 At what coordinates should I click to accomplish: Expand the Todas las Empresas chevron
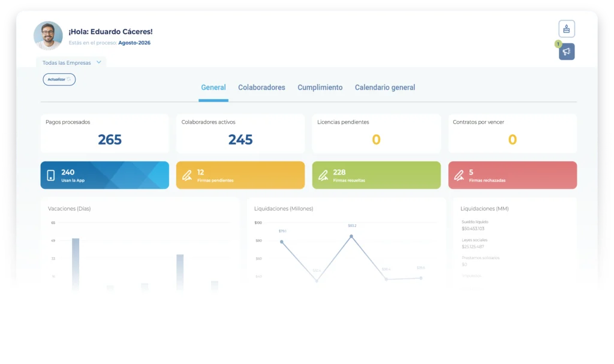(x=99, y=62)
